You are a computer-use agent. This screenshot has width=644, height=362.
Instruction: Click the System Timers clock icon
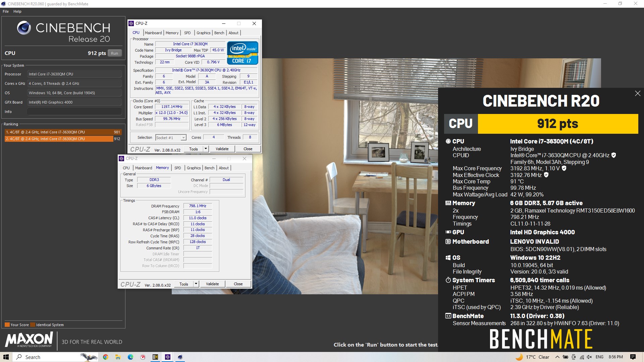[448, 280]
